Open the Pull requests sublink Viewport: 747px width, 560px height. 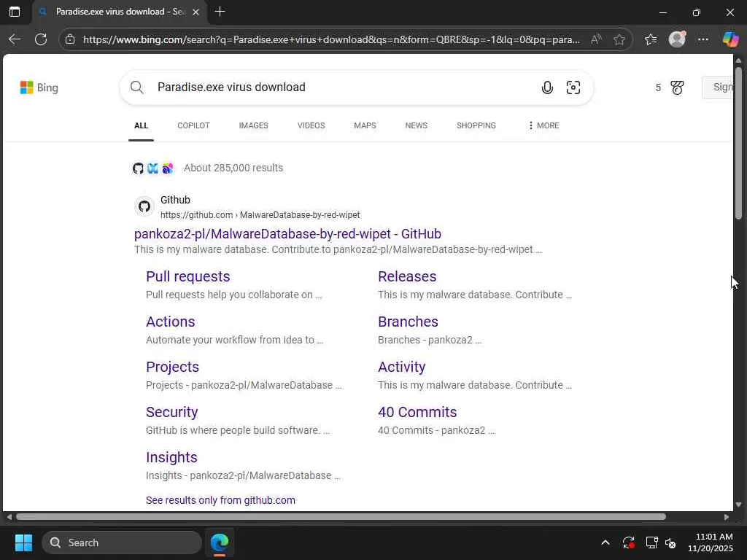(x=188, y=276)
